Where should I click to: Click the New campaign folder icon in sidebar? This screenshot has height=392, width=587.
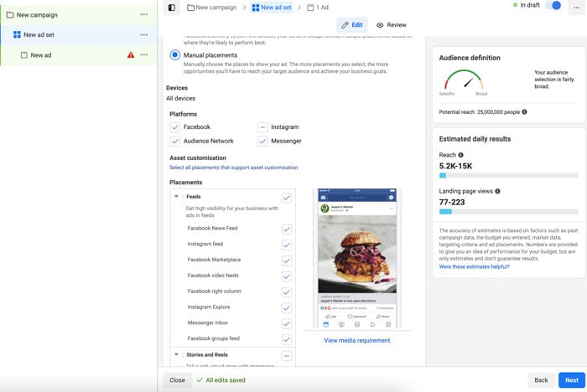coord(10,14)
